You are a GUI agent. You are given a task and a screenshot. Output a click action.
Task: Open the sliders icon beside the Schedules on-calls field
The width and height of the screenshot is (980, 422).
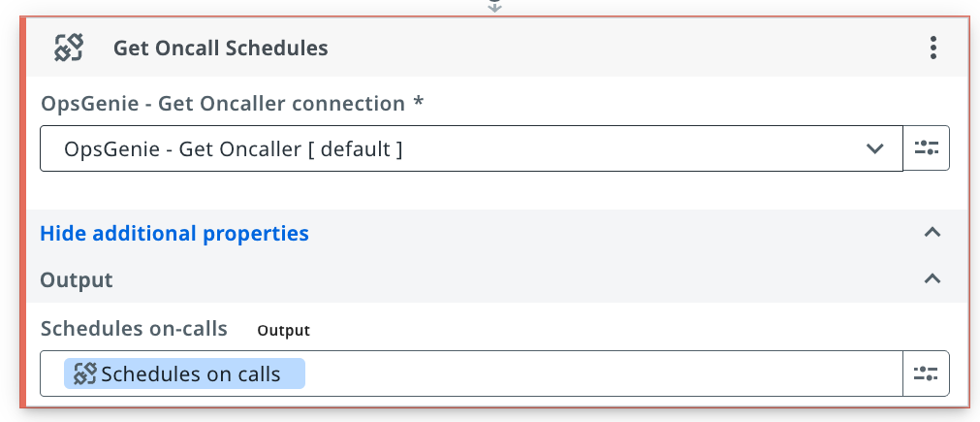coord(927,373)
